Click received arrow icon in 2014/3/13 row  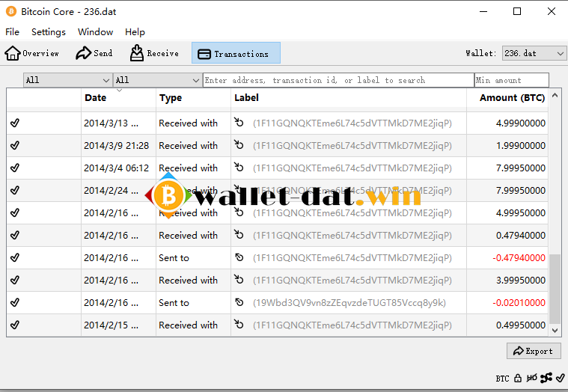coord(239,123)
